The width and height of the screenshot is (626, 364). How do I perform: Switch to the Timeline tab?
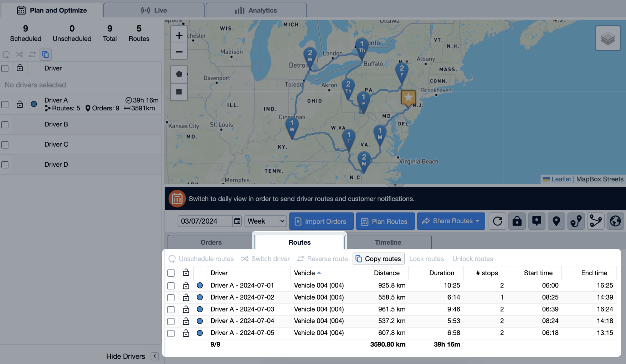388,242
